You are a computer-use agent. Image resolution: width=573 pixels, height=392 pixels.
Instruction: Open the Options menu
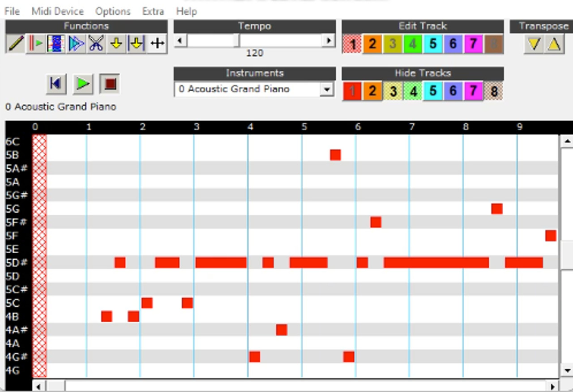tap(112, 11)
